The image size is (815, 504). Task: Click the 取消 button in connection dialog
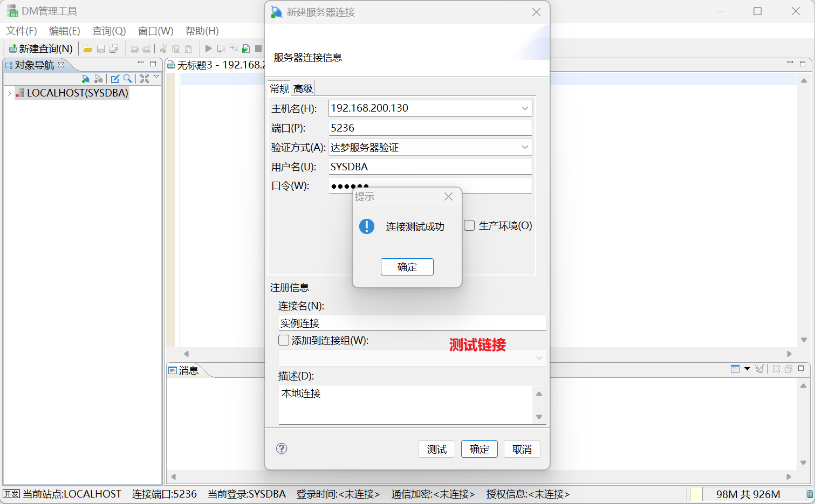point(522,449)
